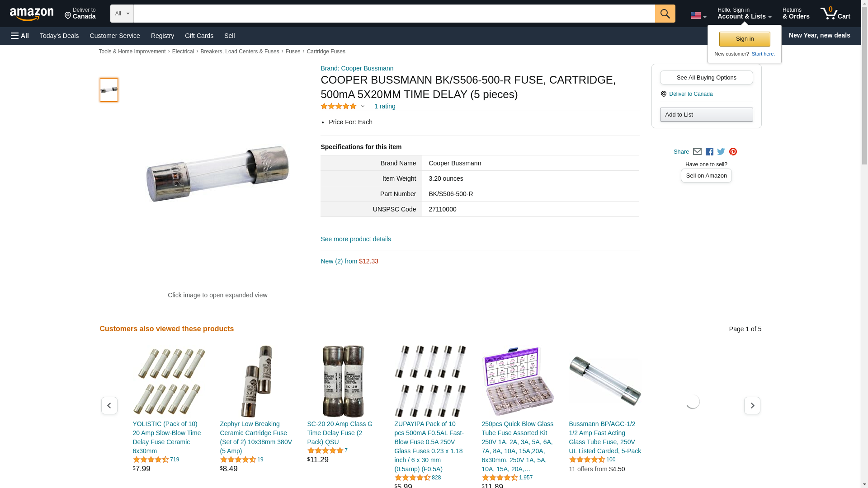This screenshot has height=488, width=868.
Task: Open the Amazon logo home link
Action: (32, 14)
